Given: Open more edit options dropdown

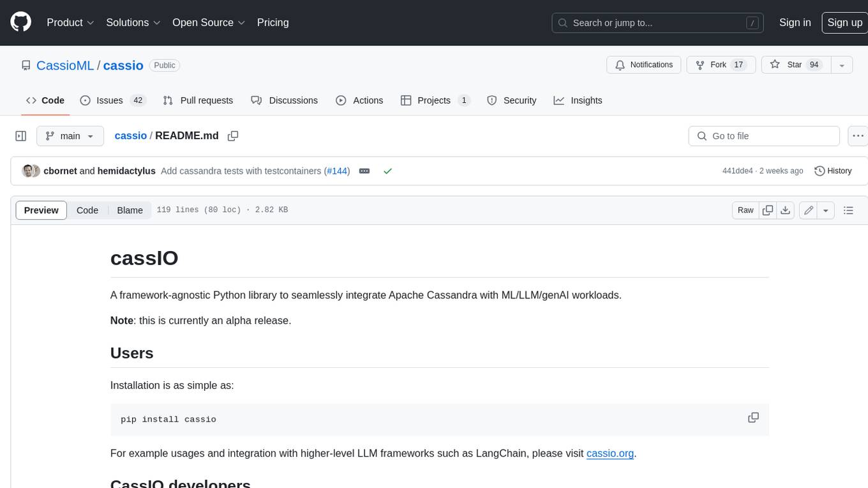Looking at the screenshot, I should coord(826,210).
